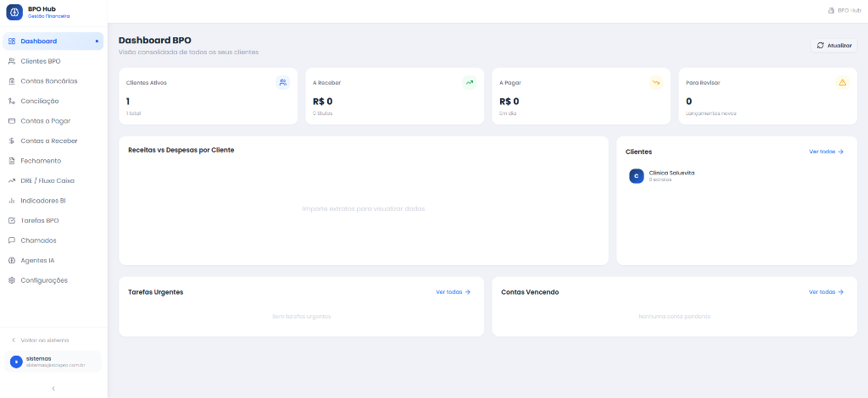Image resolution: width=868 pixels, height=398 pixels.
Task: Click the 'Dashboard BPO' page title
Action: [155, 41]
